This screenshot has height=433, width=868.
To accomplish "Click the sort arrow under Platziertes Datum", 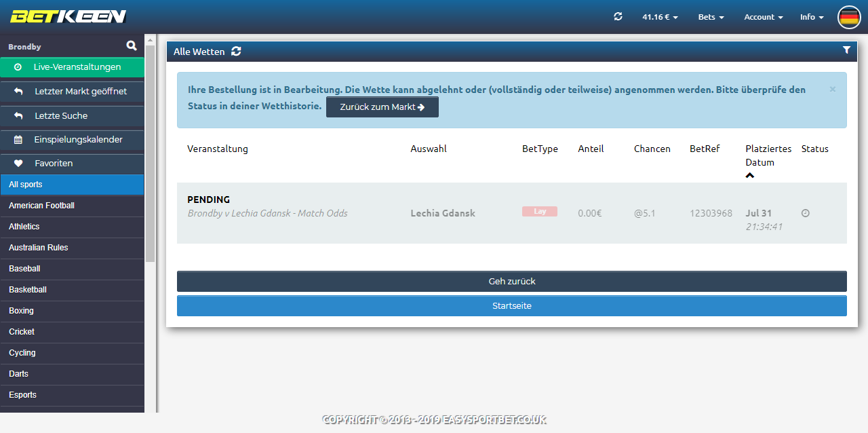I will (750, 176).
